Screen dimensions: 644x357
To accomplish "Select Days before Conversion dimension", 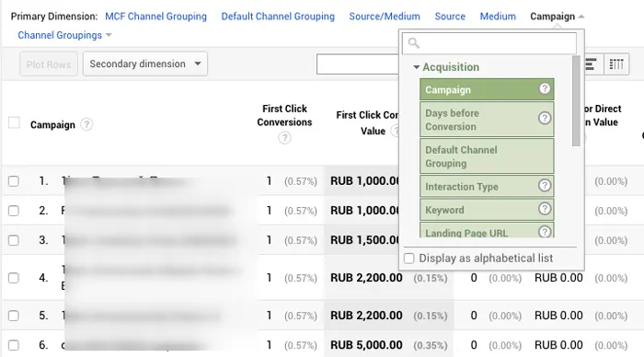I will (x=487, y=120).
